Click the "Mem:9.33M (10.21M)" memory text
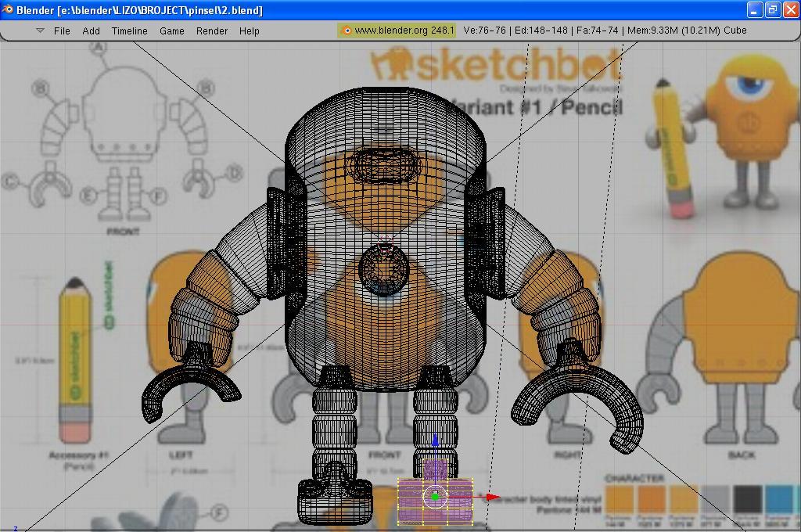The width and height of the screenshot is (801, 532). (x=673, y=31)
